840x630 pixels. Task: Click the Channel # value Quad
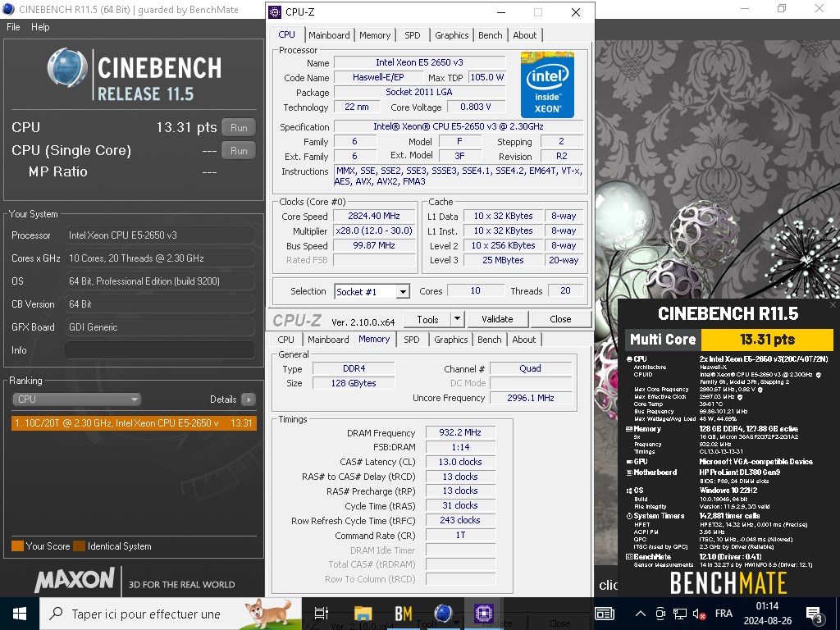531,368
